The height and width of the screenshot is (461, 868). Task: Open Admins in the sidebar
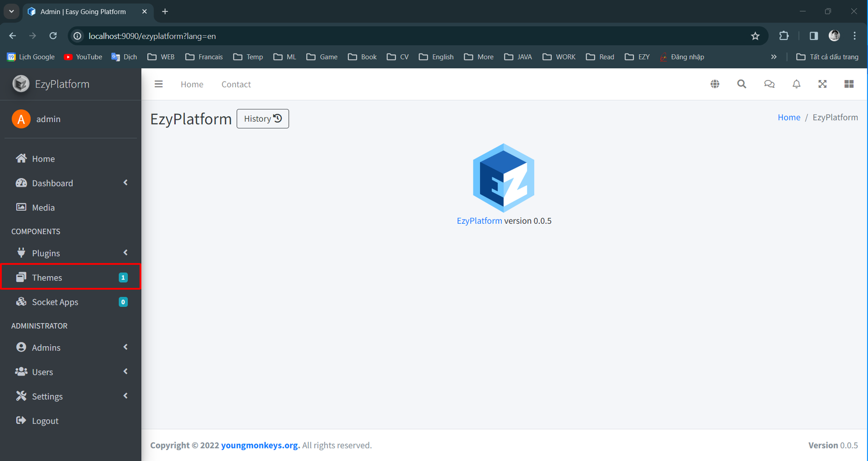70,347
